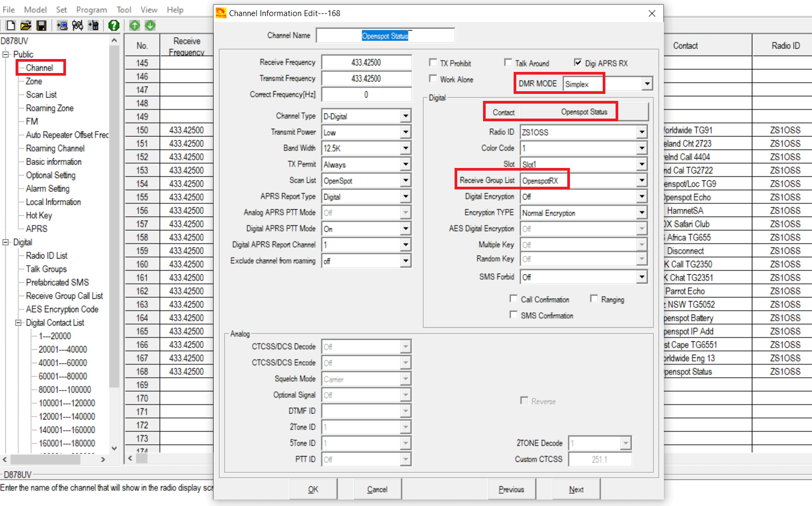Click the Transmit Frequency input field
The width and height of the screenshot is (812, 506).
click(367, 78)
